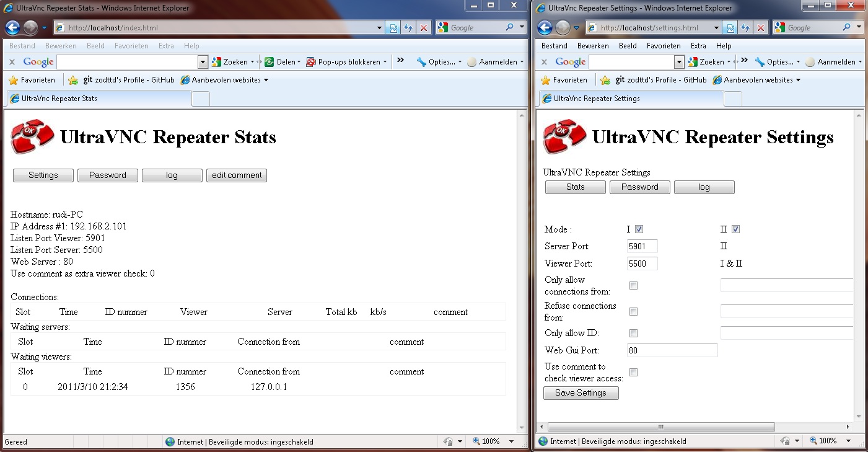Image resolution: width=868 pixels, height=452 pixels.
Task: Click UltraVNC logo on Settings page
Action: [x=564, y=136]
